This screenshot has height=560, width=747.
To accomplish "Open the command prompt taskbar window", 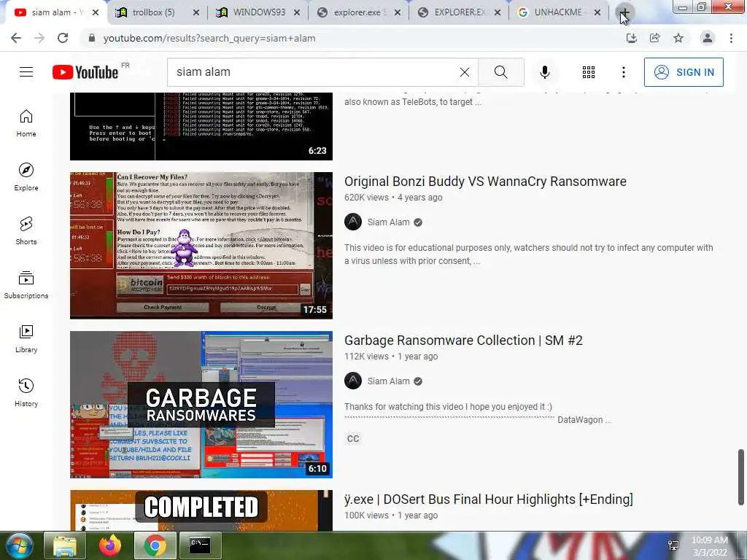I will pos(200,545).
